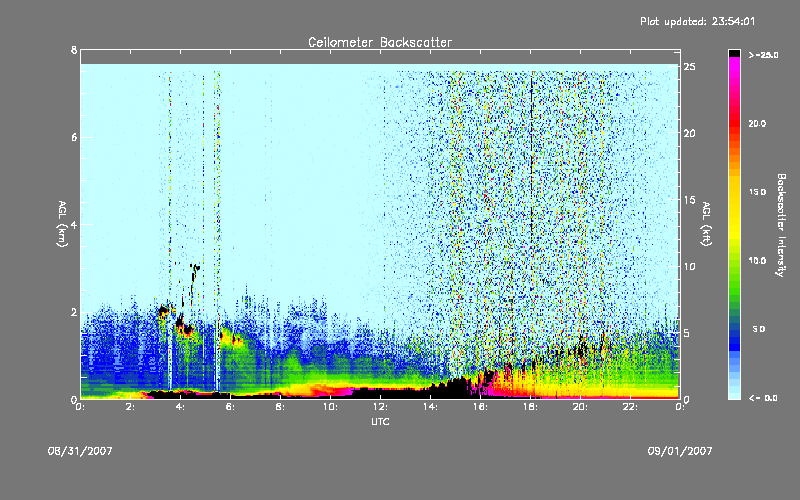Click the 2 km tick label on left axis
The width and height of the screenshot is (800, 500).
coord(74,312)
